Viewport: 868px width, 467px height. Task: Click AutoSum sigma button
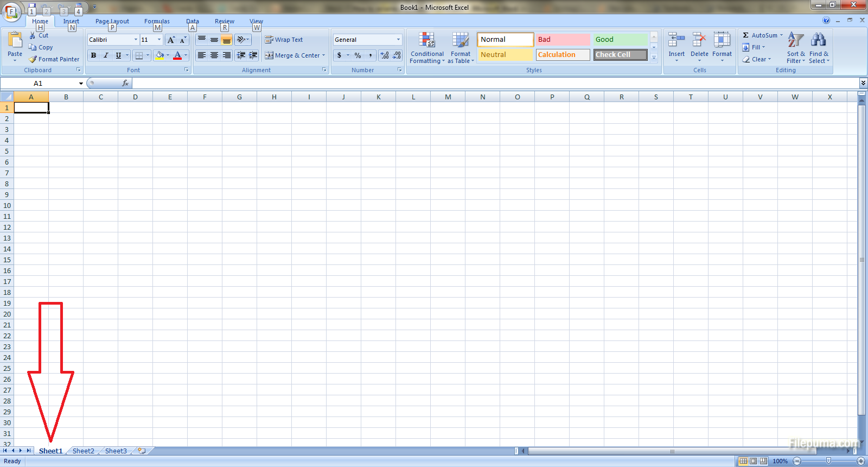[746, 35]
